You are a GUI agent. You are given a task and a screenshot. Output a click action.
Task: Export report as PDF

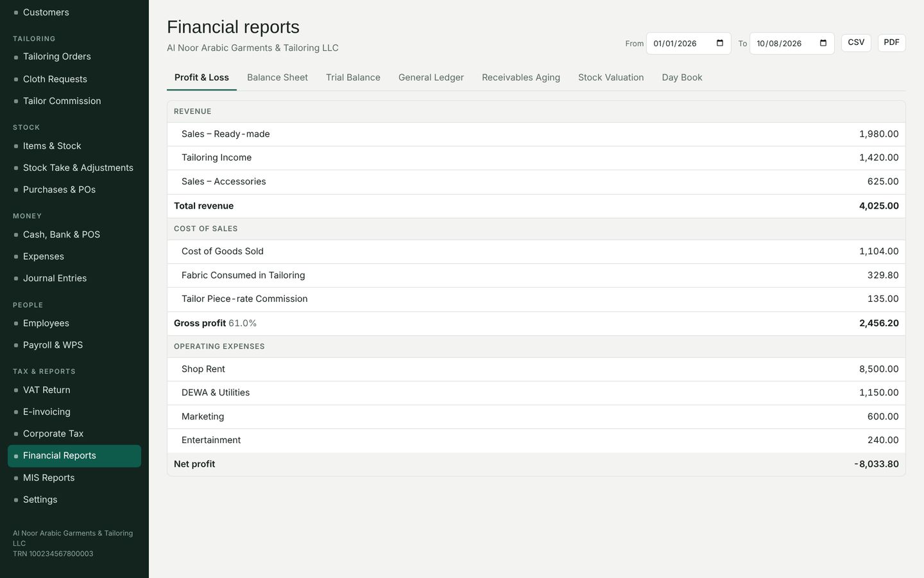tap(891, 42)
